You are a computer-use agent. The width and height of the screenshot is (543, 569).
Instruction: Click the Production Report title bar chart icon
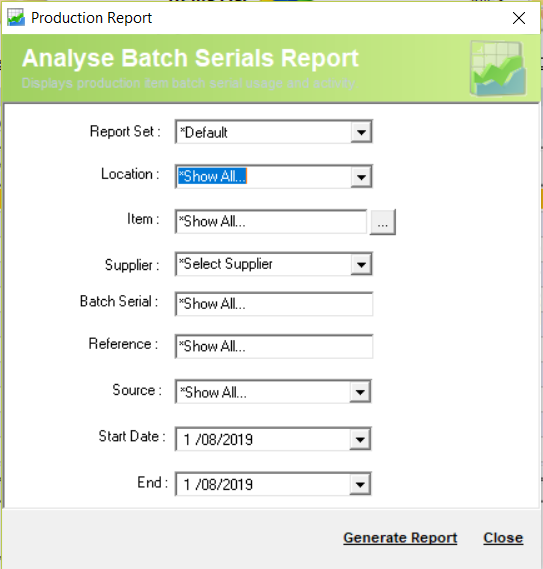coord(16,17)
